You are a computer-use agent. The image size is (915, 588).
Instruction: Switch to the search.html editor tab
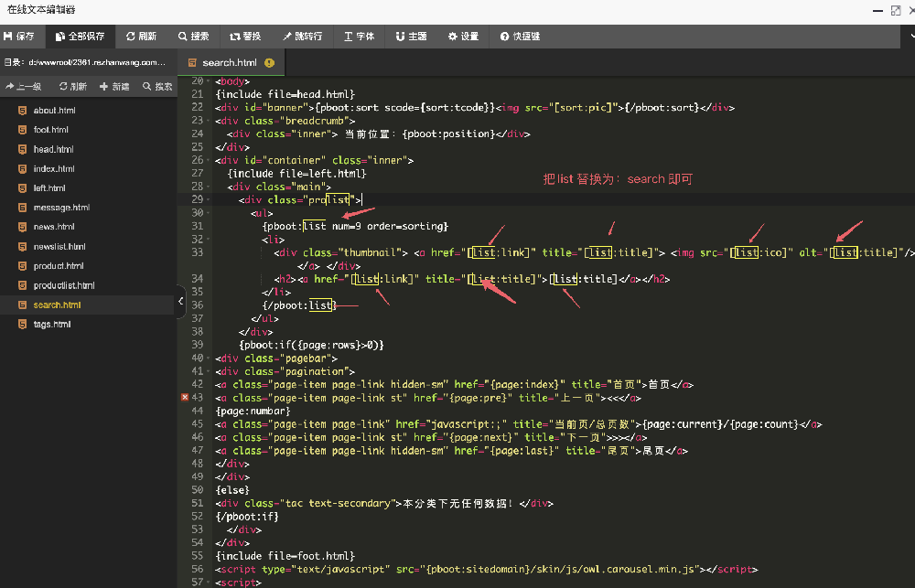point(230,62)
